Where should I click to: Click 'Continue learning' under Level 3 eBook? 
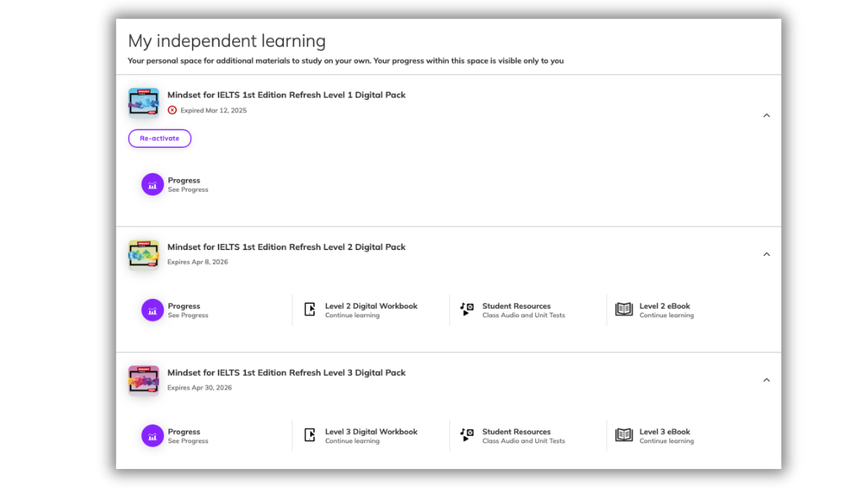667,441
